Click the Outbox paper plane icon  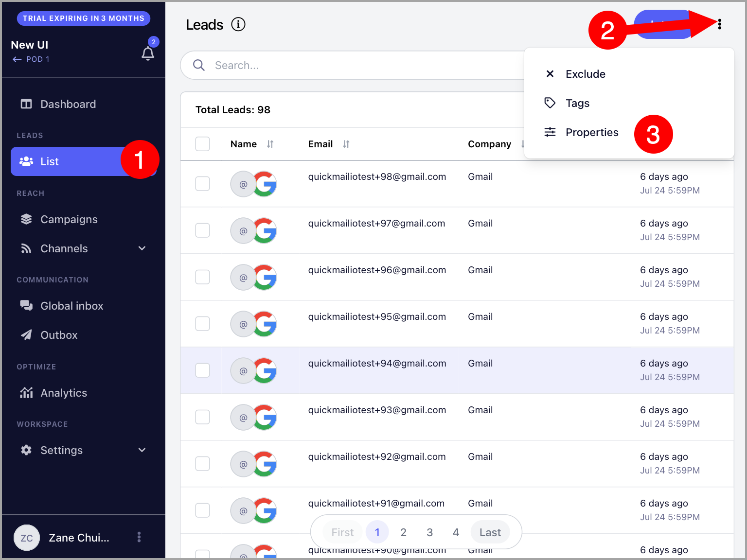click(26, 335)
